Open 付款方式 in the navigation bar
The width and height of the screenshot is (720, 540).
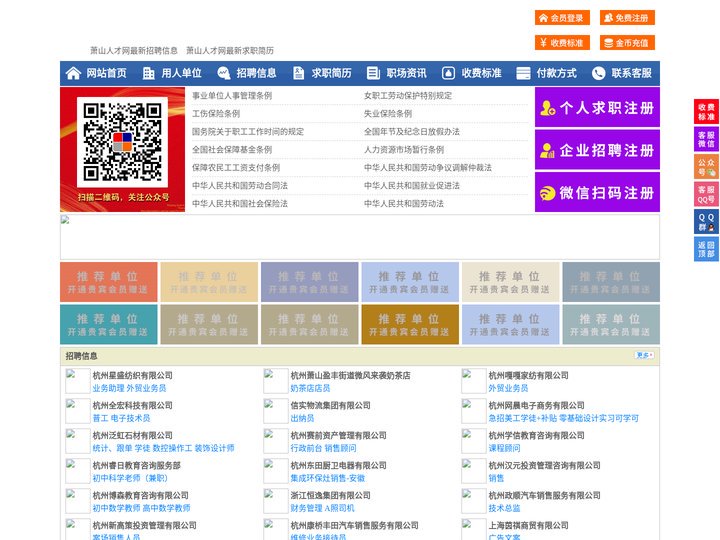pos(557,73)
